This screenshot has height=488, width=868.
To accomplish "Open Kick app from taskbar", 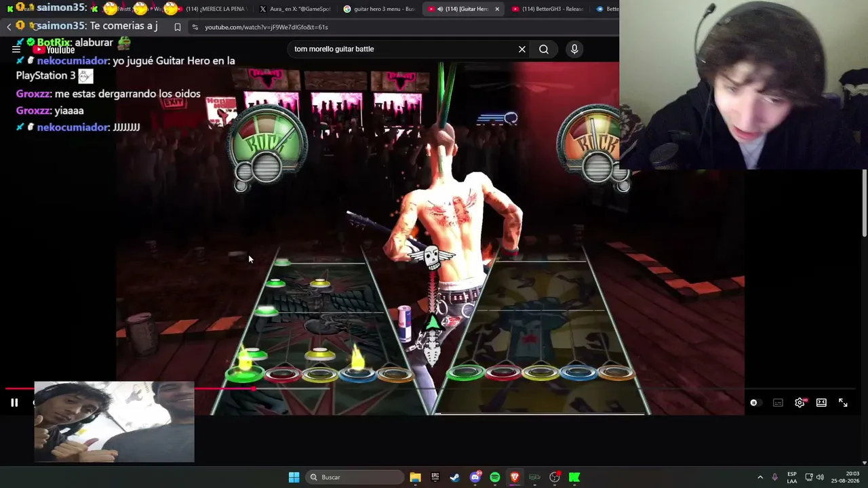I will 574,477.
